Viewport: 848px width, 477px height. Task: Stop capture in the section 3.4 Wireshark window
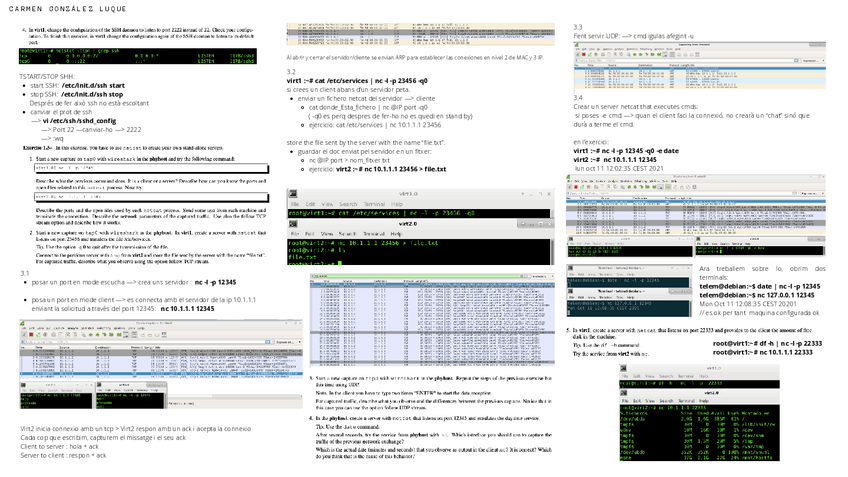(576, 187)
